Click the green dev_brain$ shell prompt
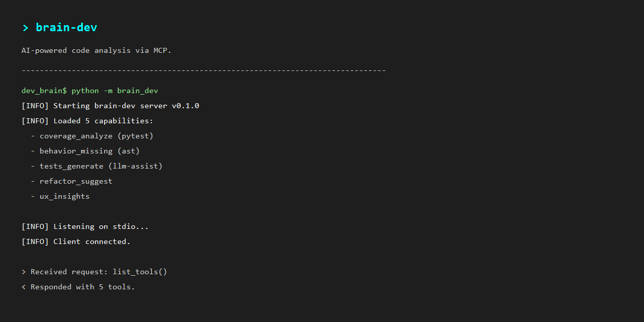 pos(44,91)
